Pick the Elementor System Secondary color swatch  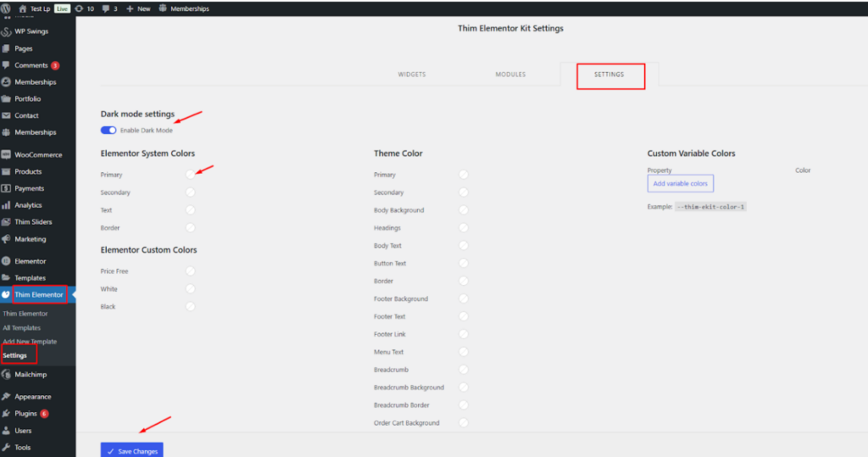click(x=191, y=192)
